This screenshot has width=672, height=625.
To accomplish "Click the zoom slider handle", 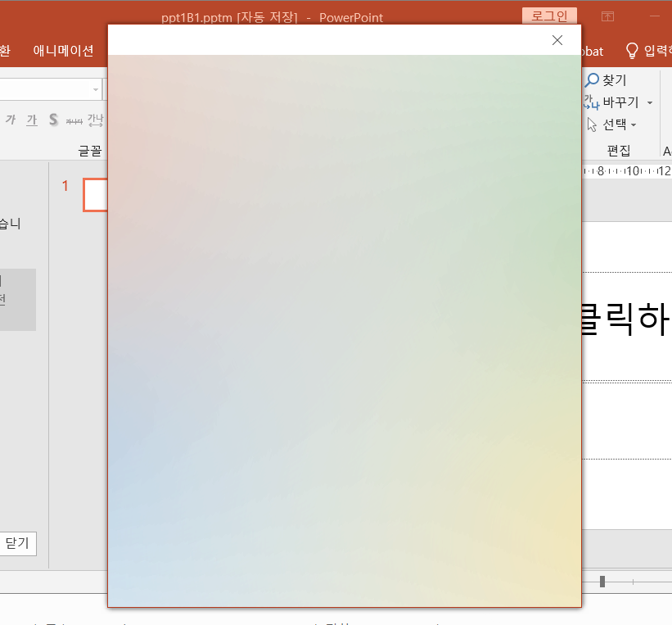I will tap(602, 582).
